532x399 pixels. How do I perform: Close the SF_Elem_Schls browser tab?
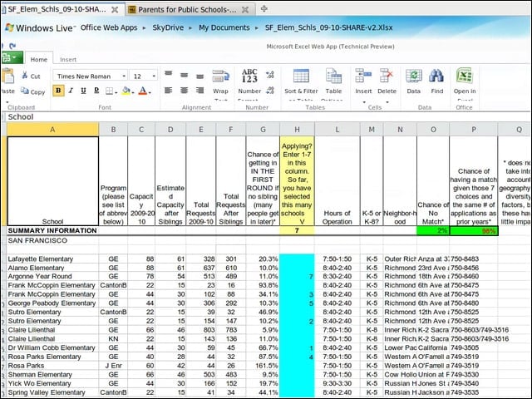pyautogui.click(x=115, y=10)
